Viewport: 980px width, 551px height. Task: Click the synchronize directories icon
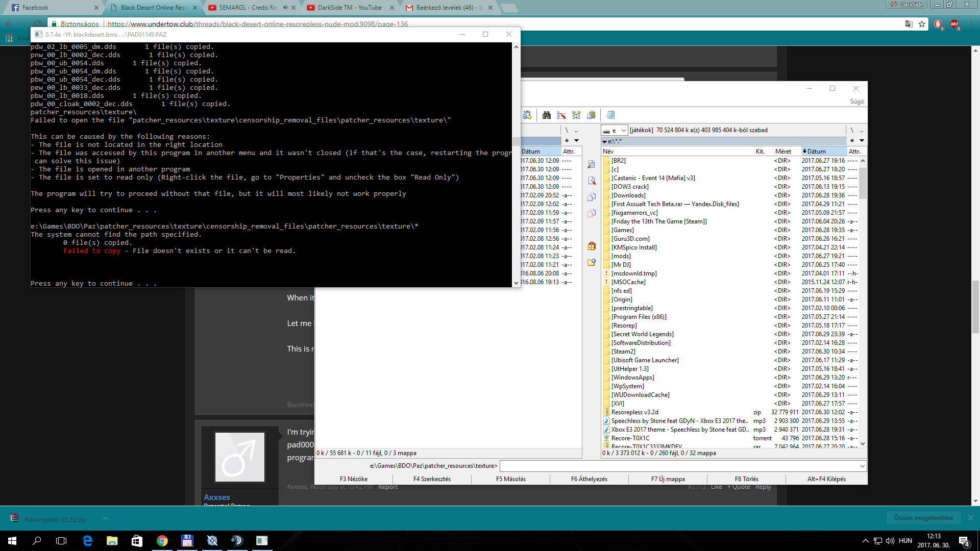click(x=576, y=115)
